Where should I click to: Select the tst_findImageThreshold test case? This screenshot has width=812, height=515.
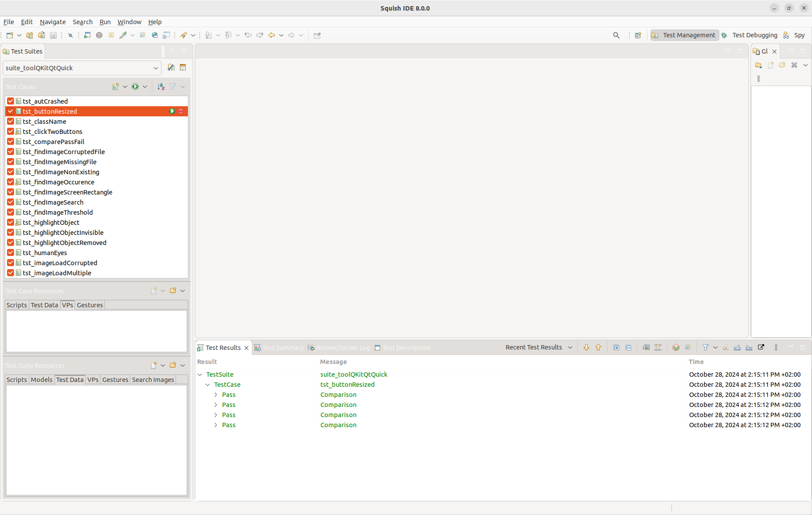(57, 212)
